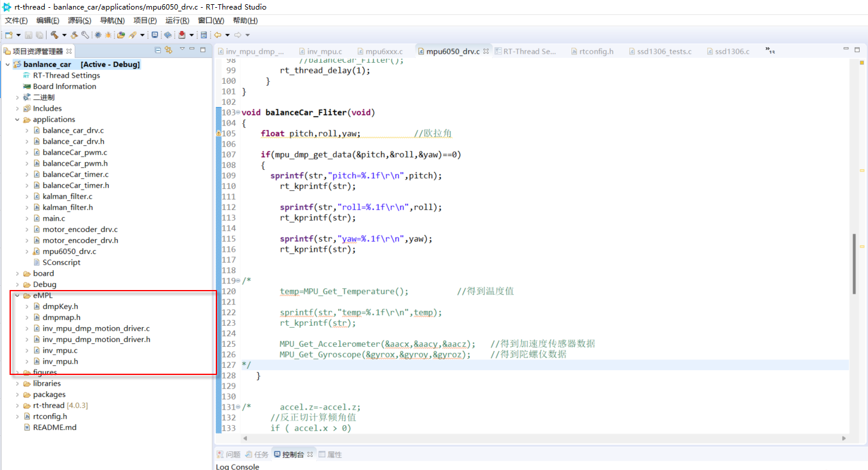Open the 运行(R) menu
The image size is (868, 470).
click(x=177, y=20)
